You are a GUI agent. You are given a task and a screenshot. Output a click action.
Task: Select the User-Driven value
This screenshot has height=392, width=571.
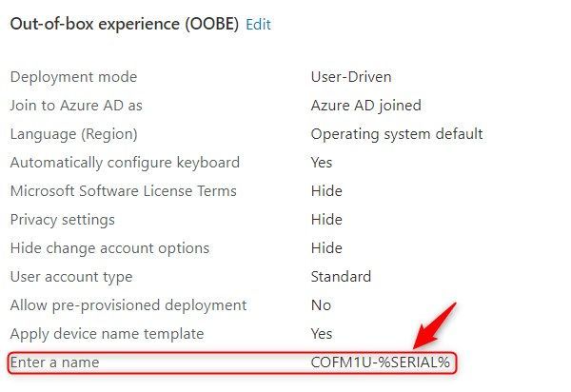tap(351, 77)
